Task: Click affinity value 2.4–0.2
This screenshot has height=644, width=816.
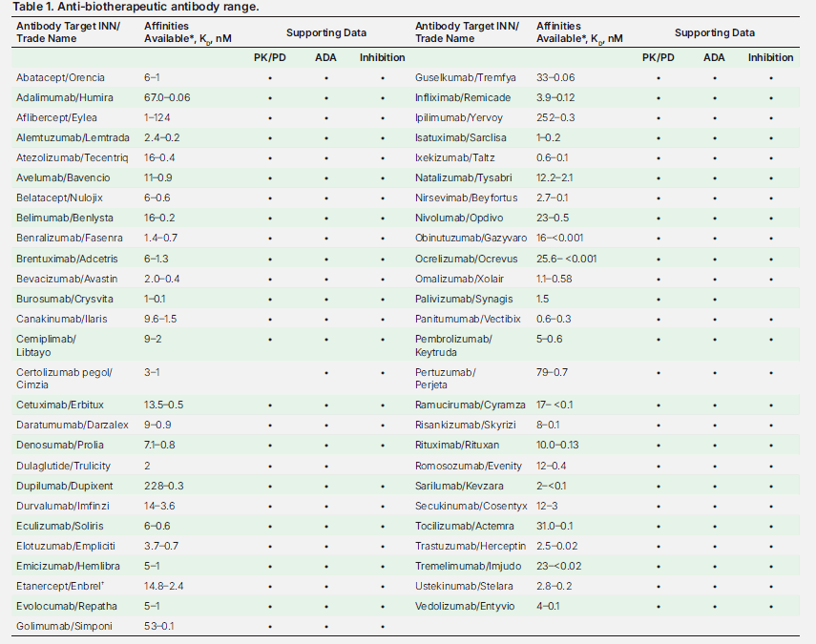Action: (162, 137)
